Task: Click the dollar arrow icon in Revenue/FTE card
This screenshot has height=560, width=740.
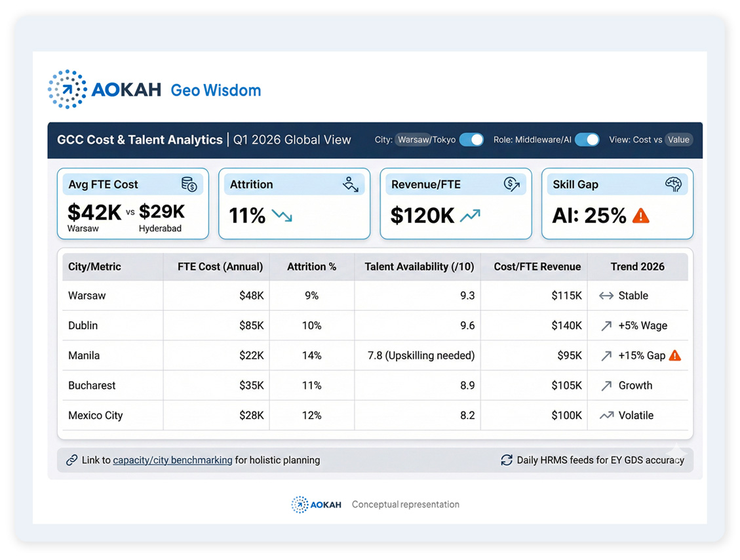Action: (512, 184)
